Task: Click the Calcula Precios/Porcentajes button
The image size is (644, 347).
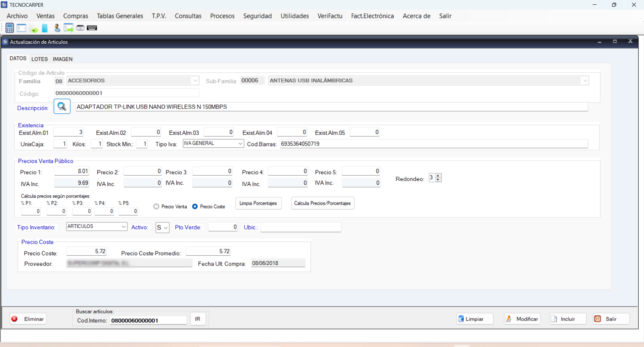Action: click(x=322, y=203)
